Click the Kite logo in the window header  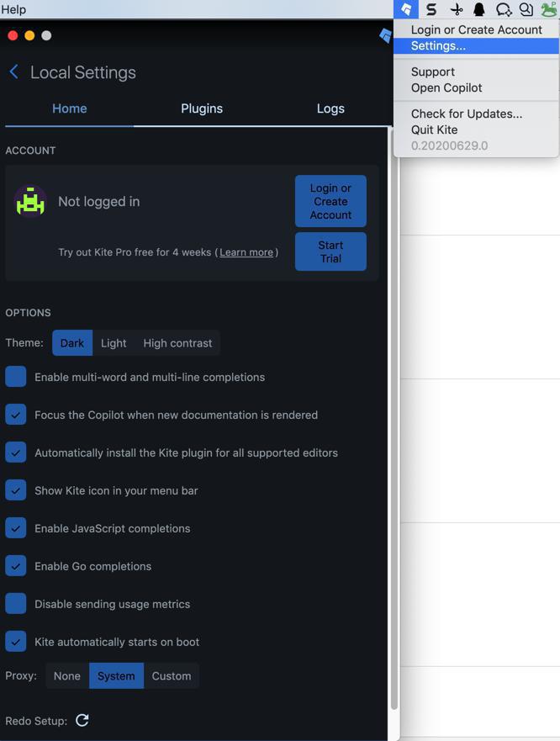(x=386, y=35)
